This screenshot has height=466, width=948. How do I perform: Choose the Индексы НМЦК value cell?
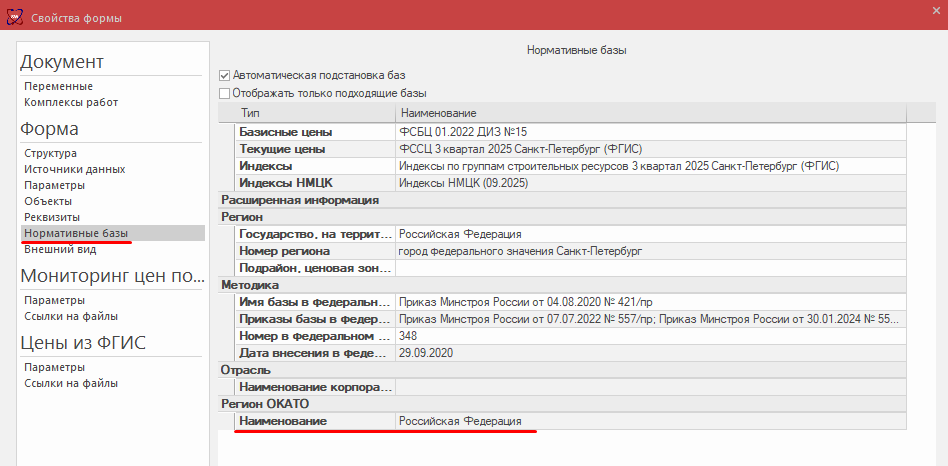tap(650, 183)
